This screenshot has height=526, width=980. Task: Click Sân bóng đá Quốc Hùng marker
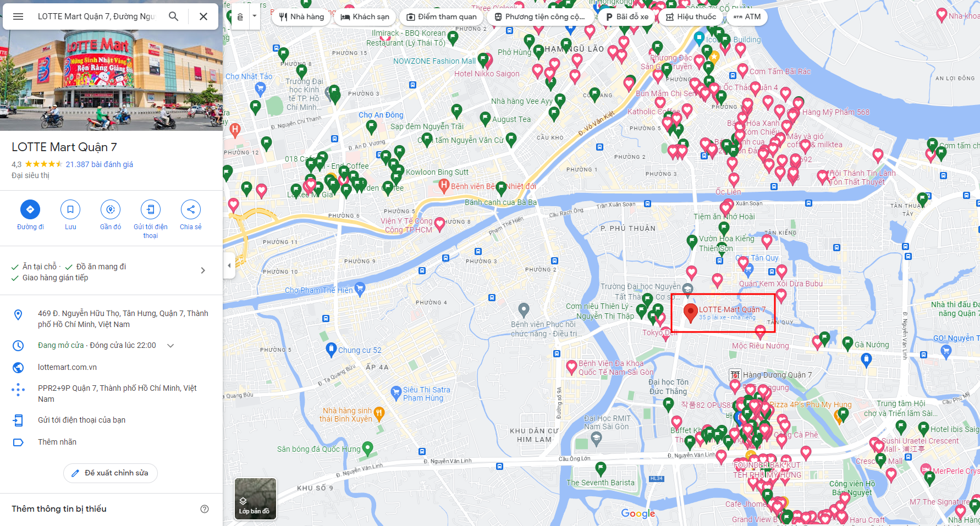point(367,448)
